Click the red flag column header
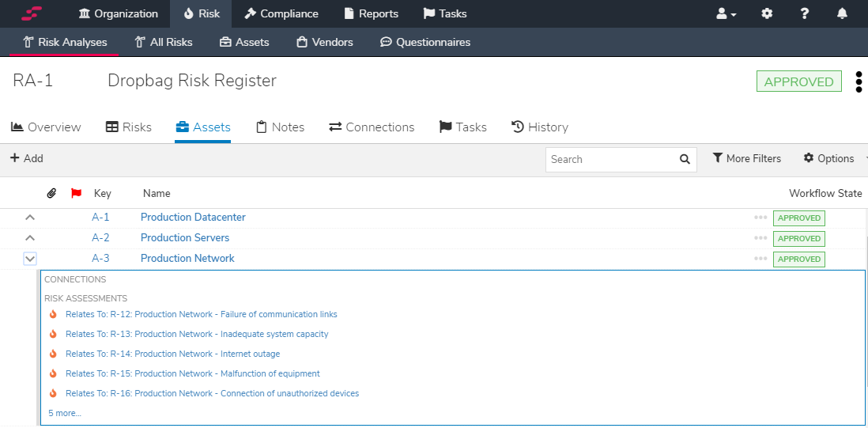Screen dimensions: 868x428 (x=76, y=193)
